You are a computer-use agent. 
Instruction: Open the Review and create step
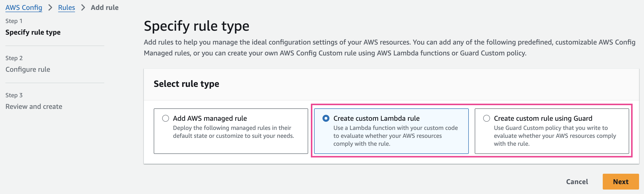click(34, 106)
